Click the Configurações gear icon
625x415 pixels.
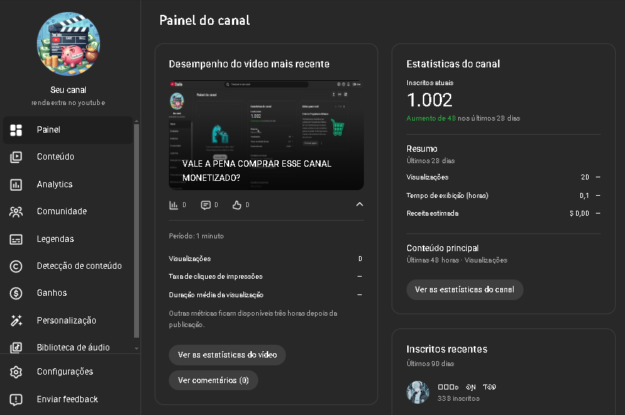[x=16, y=372]
